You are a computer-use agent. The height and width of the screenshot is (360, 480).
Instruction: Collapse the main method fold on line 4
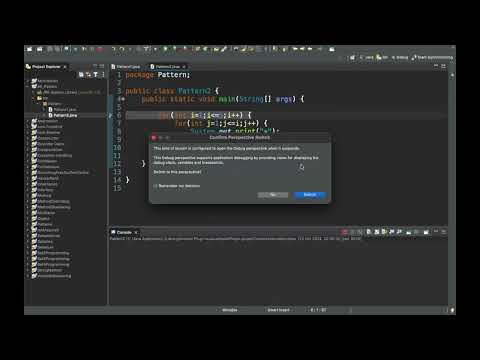(x=123, y=99)
